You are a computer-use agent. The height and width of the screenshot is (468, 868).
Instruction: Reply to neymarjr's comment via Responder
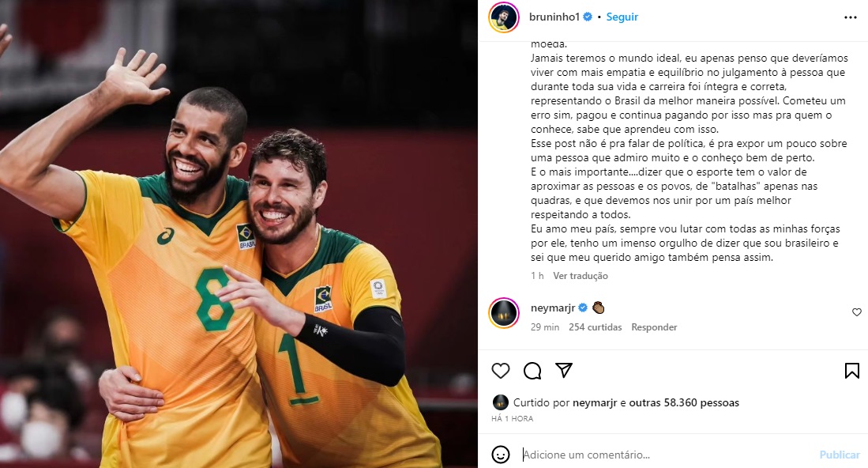tap(654, 327)
